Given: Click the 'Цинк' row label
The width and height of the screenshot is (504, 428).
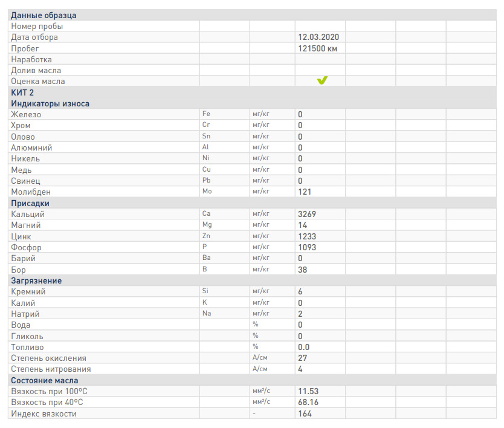Looking at the screenshot, I should coord(21,237).
